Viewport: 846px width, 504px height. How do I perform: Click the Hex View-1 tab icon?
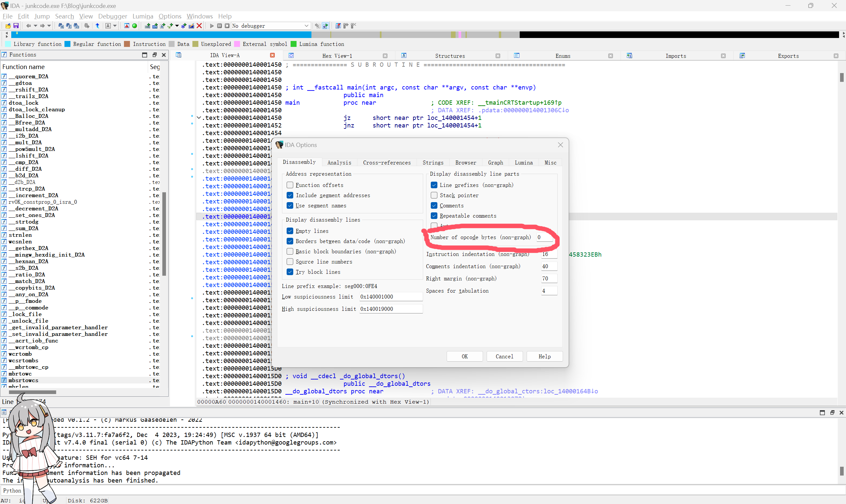coord(291,56)
